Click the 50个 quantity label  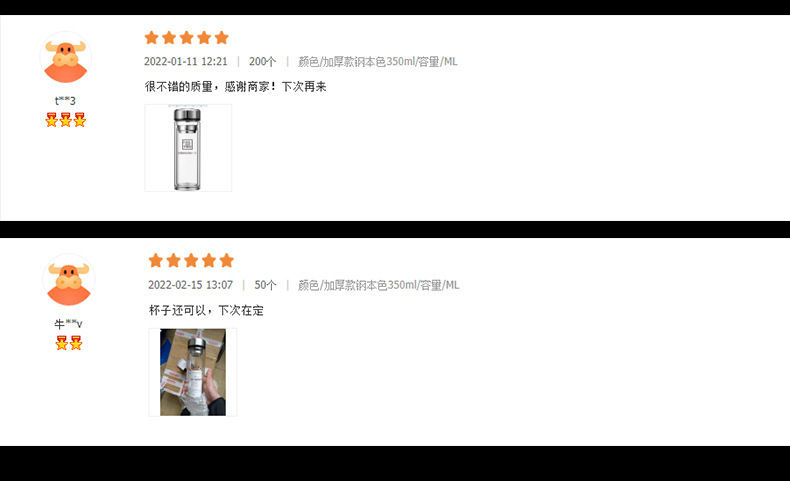266,285
